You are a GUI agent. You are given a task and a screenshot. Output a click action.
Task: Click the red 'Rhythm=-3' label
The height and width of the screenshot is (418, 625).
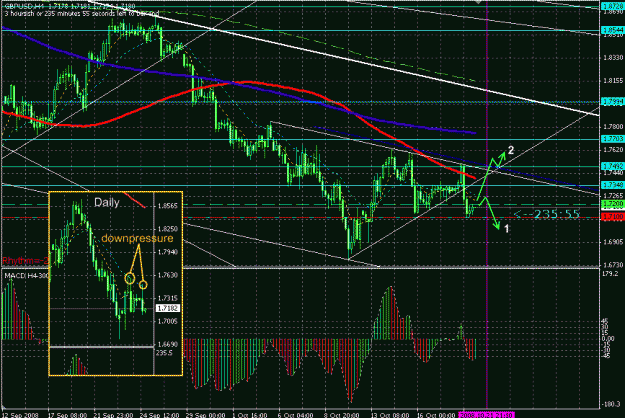(x=25, y=261)
